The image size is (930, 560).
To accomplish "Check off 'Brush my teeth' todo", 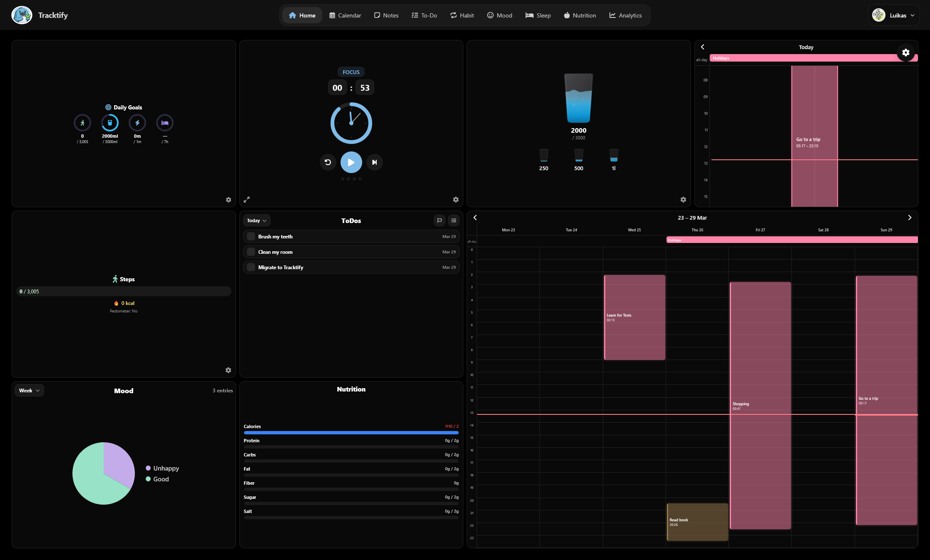I will click(251, 236).
